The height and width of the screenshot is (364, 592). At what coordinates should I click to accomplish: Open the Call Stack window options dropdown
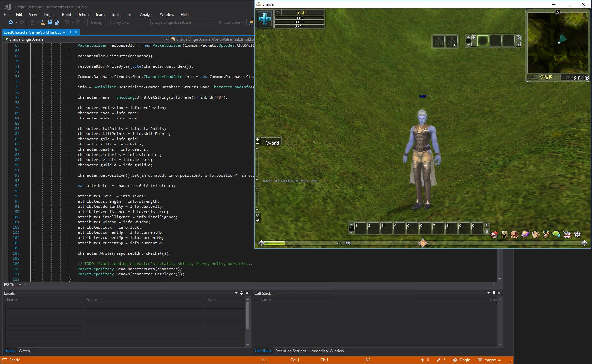[489, 293]
